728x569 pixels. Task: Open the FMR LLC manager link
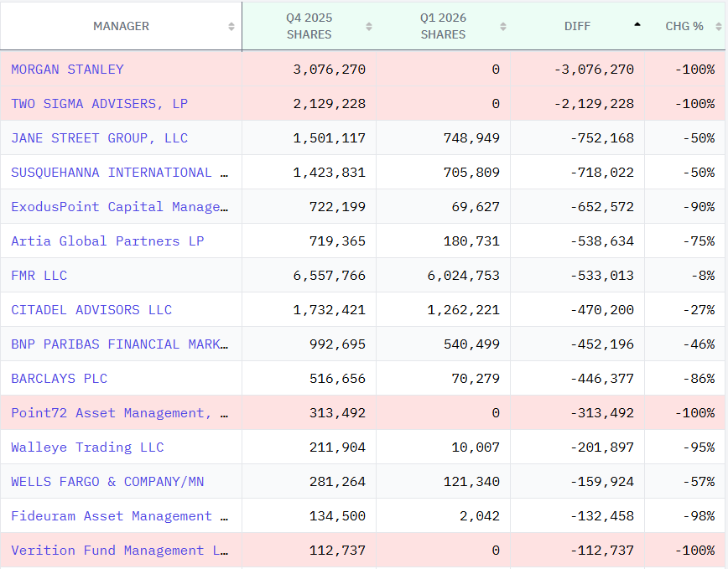[39, 275]
